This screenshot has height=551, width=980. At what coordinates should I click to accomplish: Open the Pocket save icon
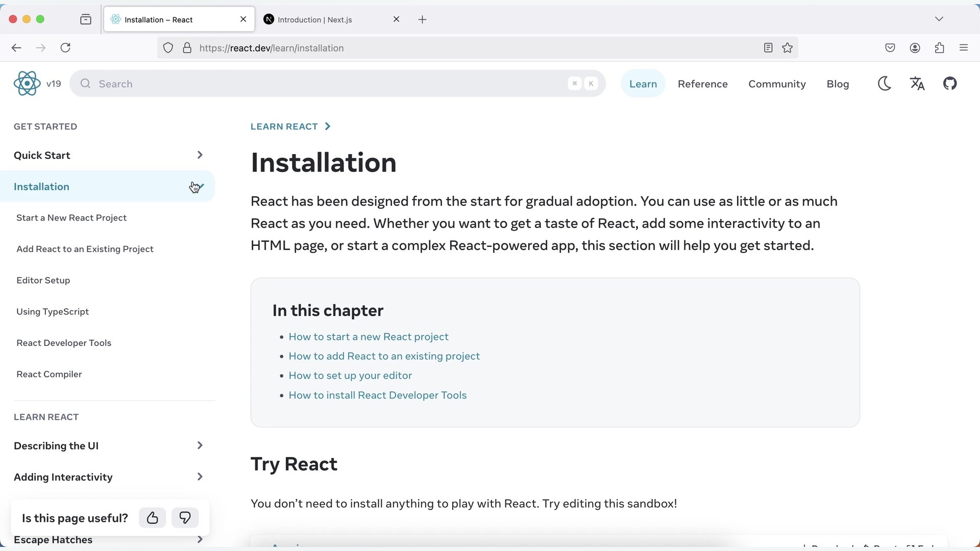coord(890,48)
